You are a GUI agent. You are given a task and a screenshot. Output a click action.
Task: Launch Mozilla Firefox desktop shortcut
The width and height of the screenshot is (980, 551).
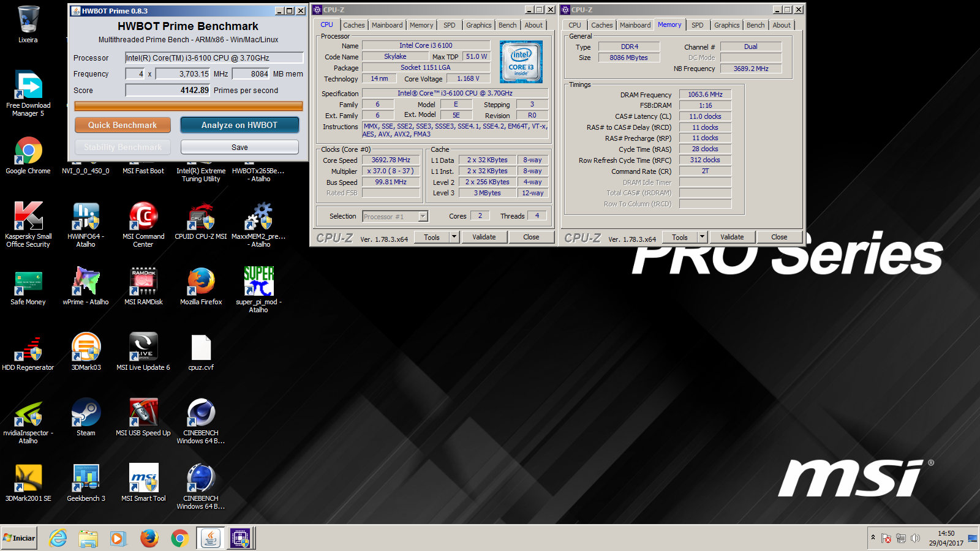[201, 287]
